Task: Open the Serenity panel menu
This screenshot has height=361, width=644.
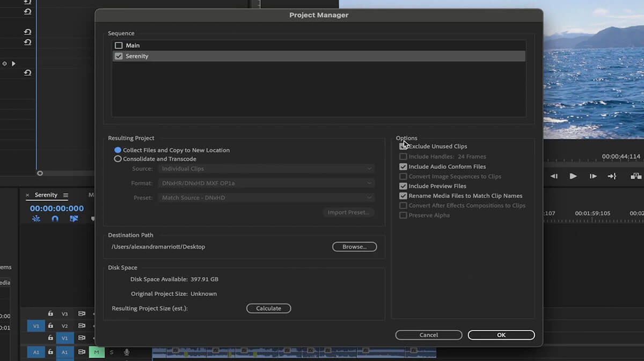Action: pyautogui.click(x=67, y=195)
